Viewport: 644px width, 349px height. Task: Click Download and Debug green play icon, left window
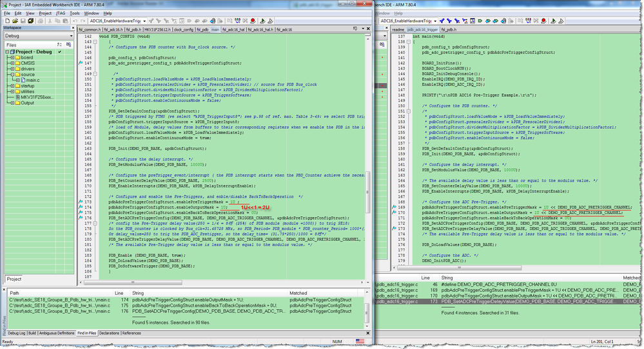[262, 21]
